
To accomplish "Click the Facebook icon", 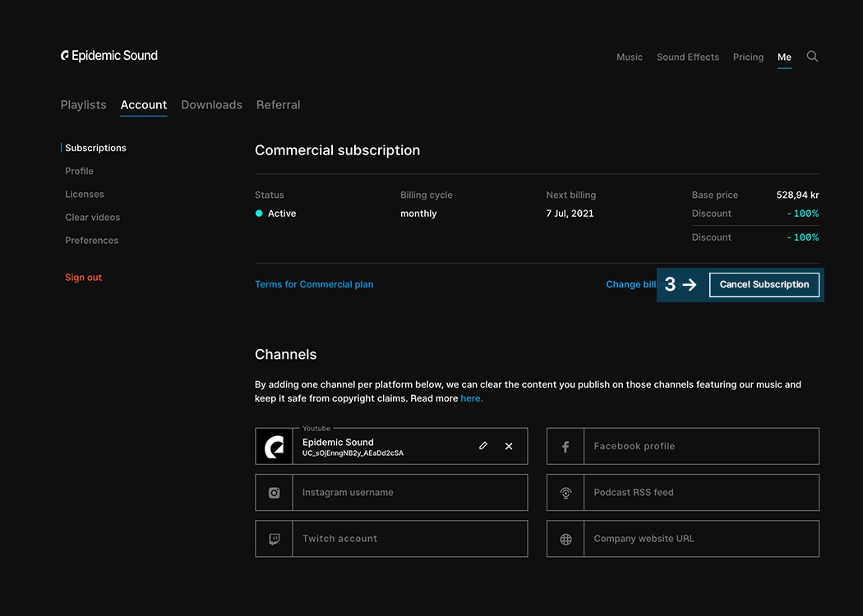I will (565, 447).
